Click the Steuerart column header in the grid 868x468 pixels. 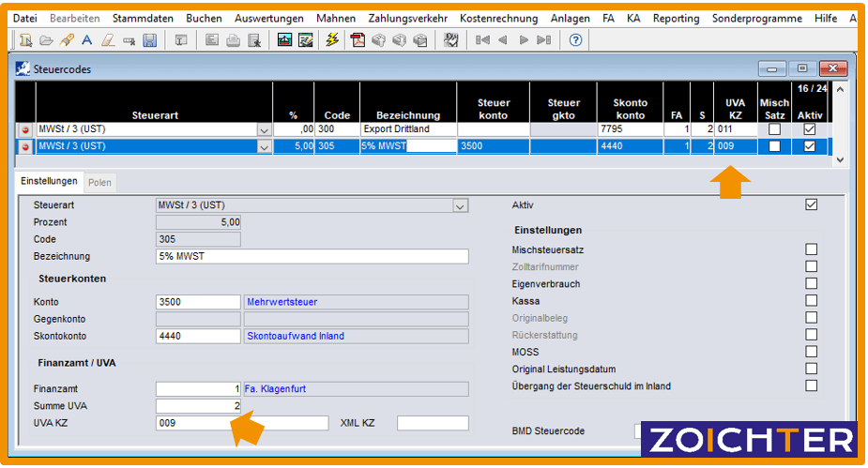click(155, 115)
